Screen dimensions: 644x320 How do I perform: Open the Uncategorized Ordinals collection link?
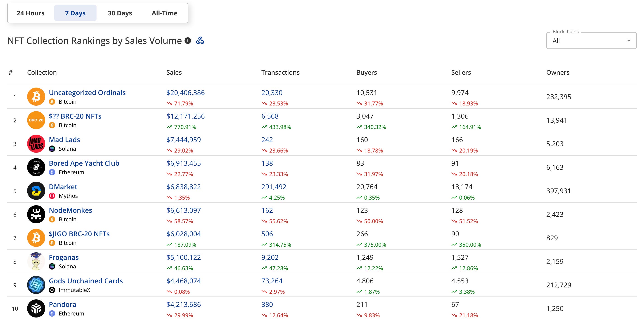tap(87, 93)
